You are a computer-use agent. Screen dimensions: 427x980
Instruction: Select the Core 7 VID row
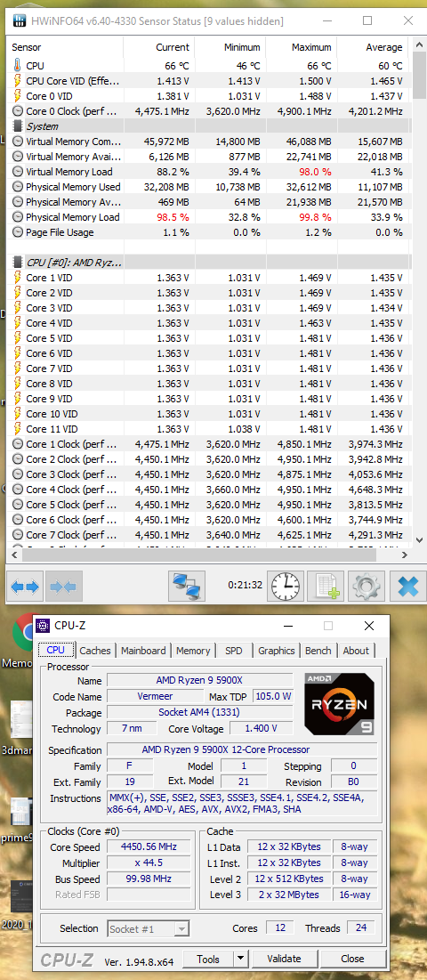click(209, 369)
